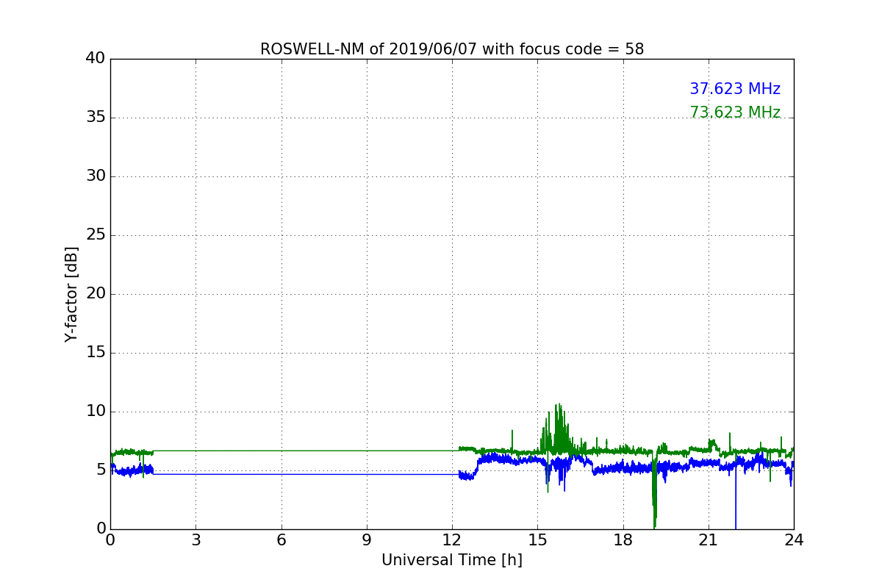
Task: Click the x-axis tick label 21
Action: [709, 540]
